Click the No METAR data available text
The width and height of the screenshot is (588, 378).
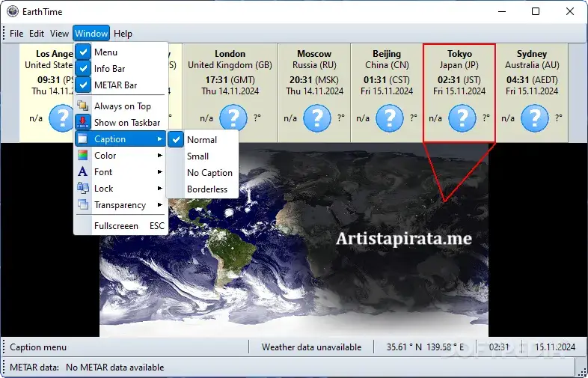click(x=114, y=367)
